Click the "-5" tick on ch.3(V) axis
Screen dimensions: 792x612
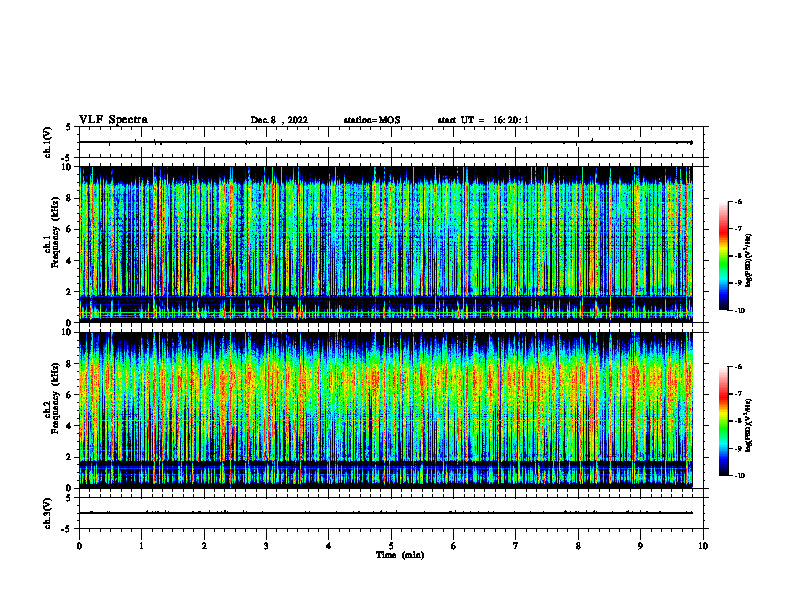pyautogui.click(x=67, y=529)
